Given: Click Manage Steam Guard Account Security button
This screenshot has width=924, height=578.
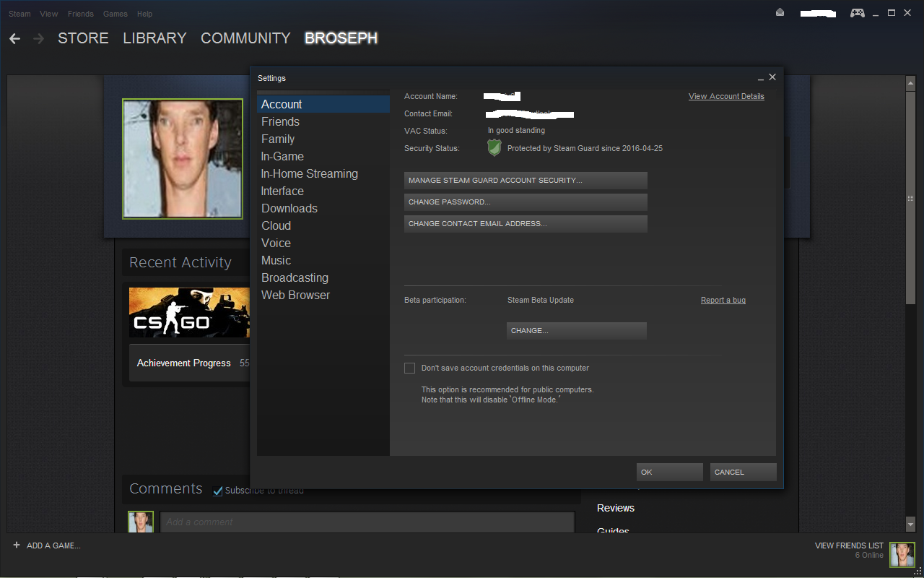Looking at the screenshot, I should [526, 181].
